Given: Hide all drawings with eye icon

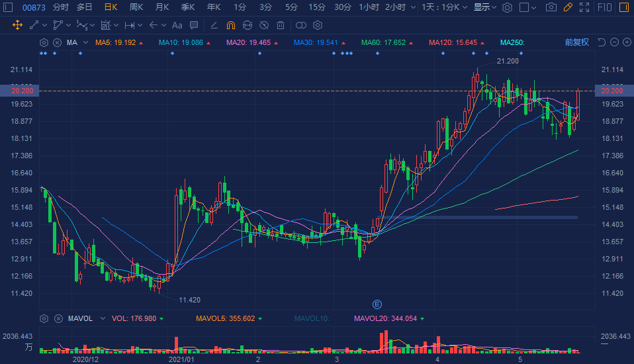Looking at the screenshot, I should pos(263,25).
